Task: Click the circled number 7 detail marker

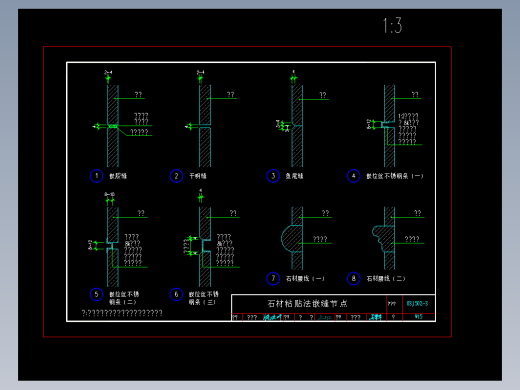Action: click(x=273, y=278)
